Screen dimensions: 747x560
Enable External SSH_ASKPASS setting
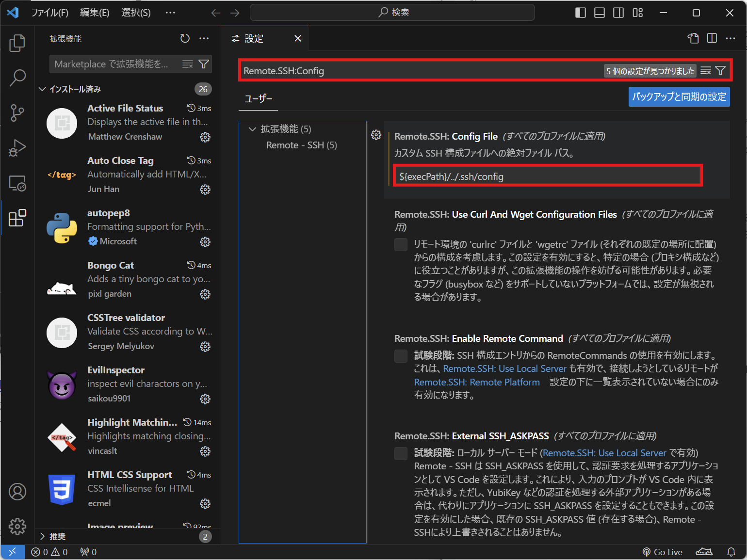401,453
